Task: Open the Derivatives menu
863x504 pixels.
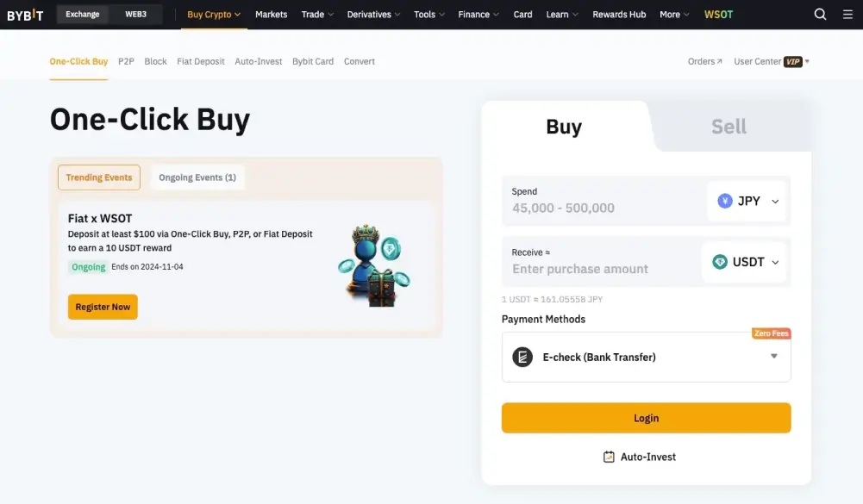Action: (x=372, y=15)
